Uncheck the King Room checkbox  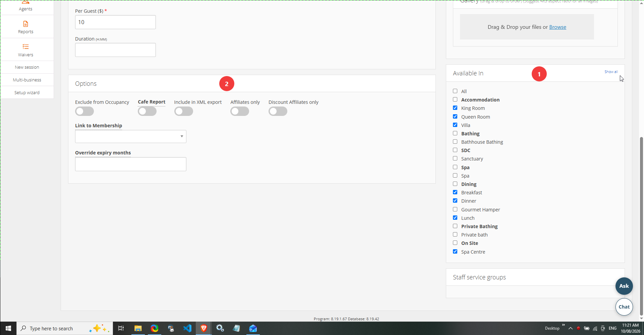pyautogui.click(x=455, y=108)
